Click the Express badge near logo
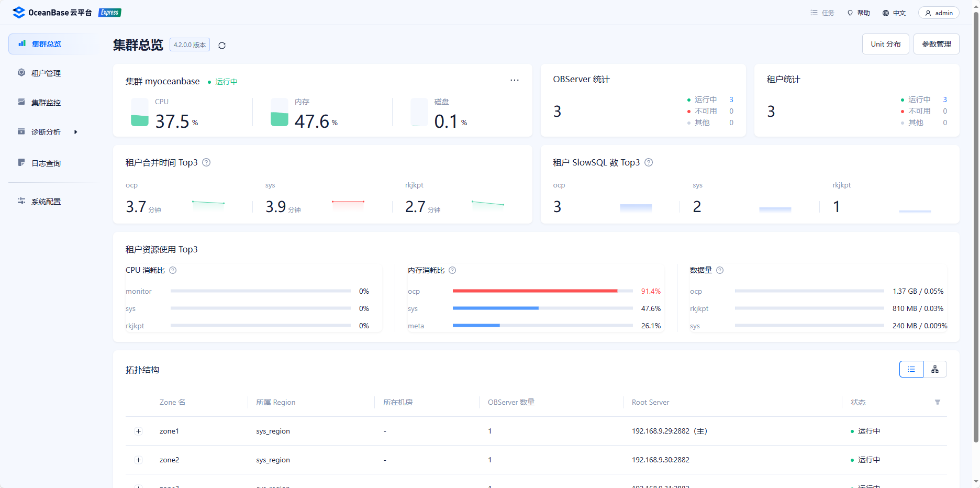The height and width of the screenshot is (488, 980). tap(110, 13)
